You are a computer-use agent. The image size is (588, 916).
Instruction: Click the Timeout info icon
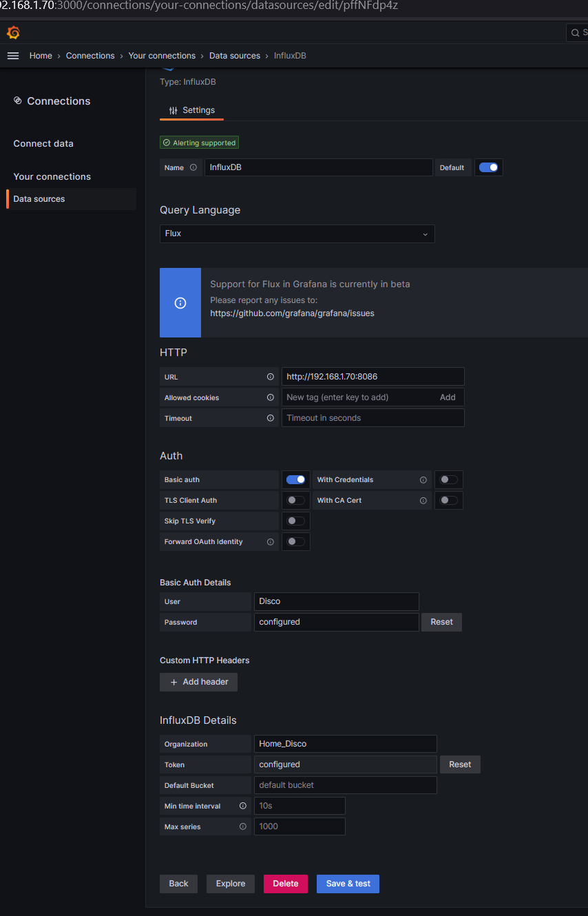[271, 418]
